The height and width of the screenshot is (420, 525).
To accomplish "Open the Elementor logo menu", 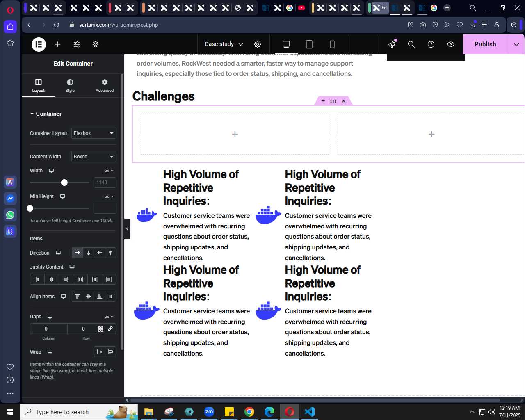I will pyautogui.click(x=39, y=44).
